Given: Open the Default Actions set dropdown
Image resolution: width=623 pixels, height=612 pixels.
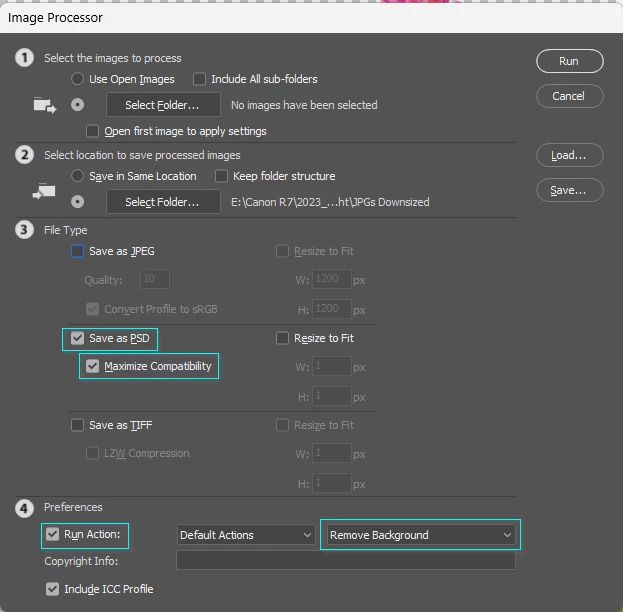Looking at the screenshot, I should point(246,535).
